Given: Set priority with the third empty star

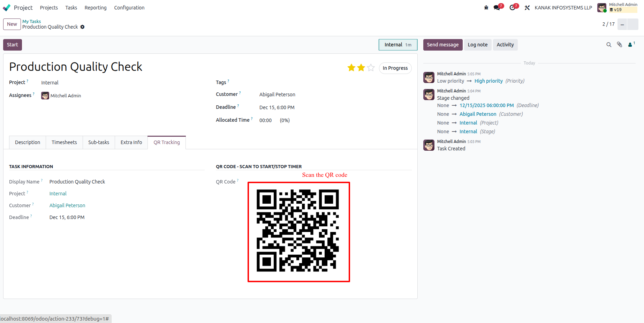Looking at the screenshot, I should (371, 68).
